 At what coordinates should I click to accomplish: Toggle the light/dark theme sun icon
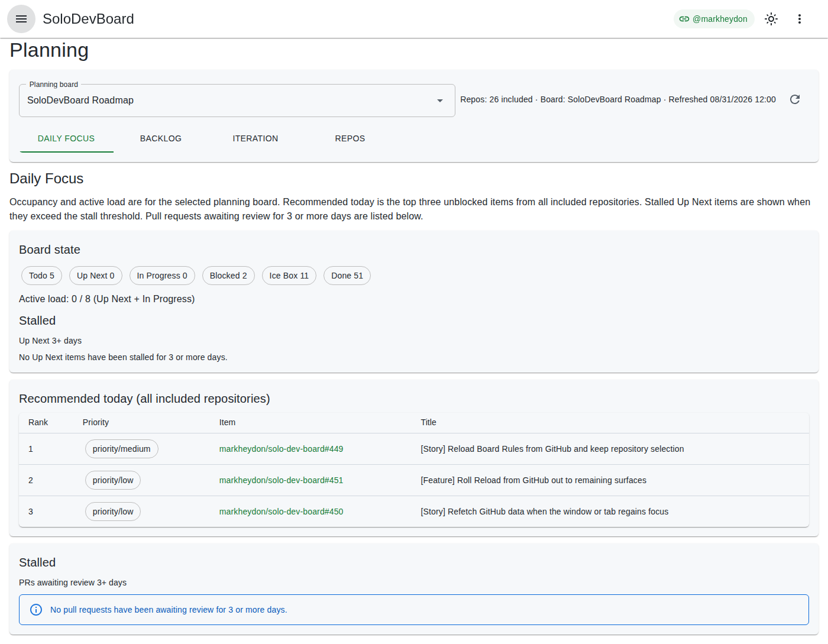point(771,19)
